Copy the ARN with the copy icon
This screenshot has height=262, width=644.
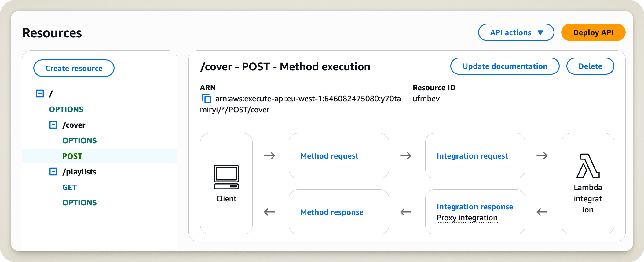click(207, 99)
